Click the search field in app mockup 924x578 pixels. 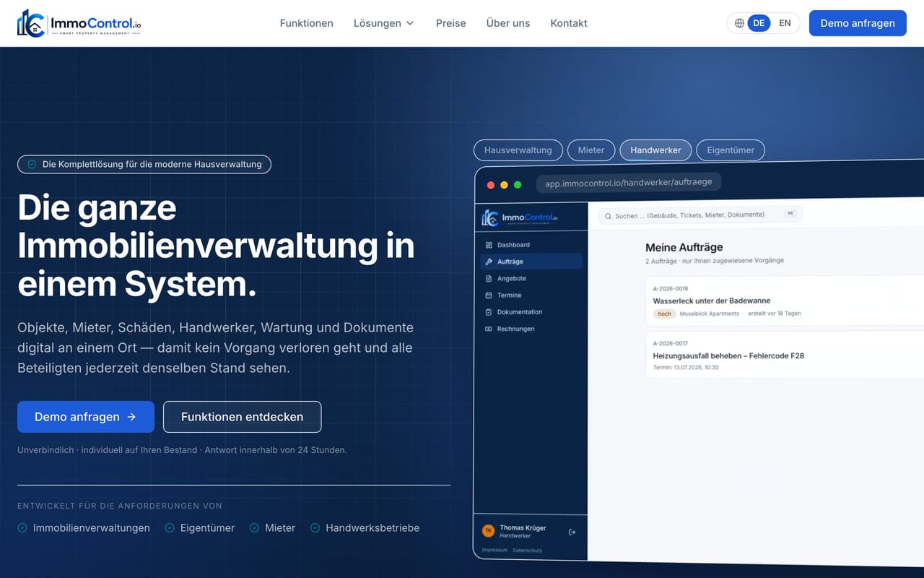[700, 215]
